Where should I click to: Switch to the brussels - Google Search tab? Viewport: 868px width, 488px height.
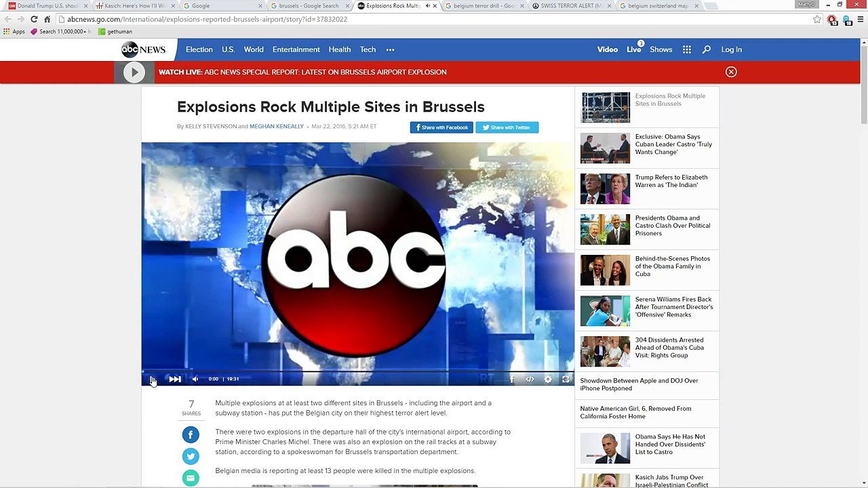tap(309, 6)
